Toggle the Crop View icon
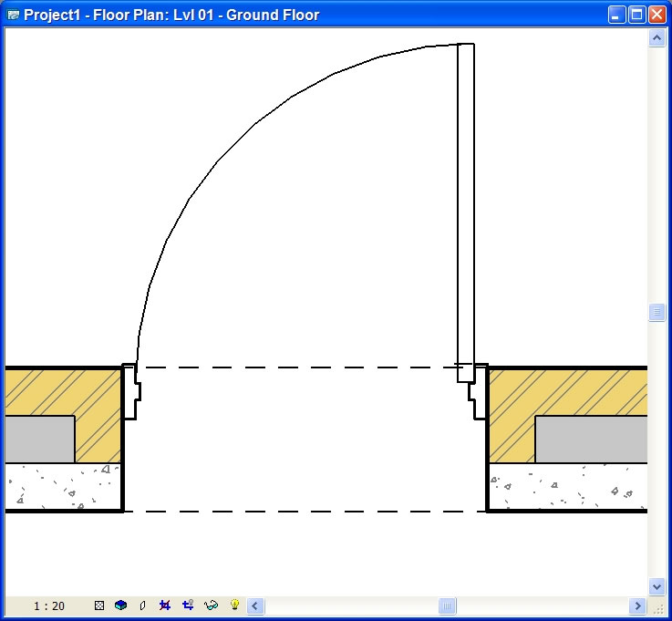 pos(164,605)
